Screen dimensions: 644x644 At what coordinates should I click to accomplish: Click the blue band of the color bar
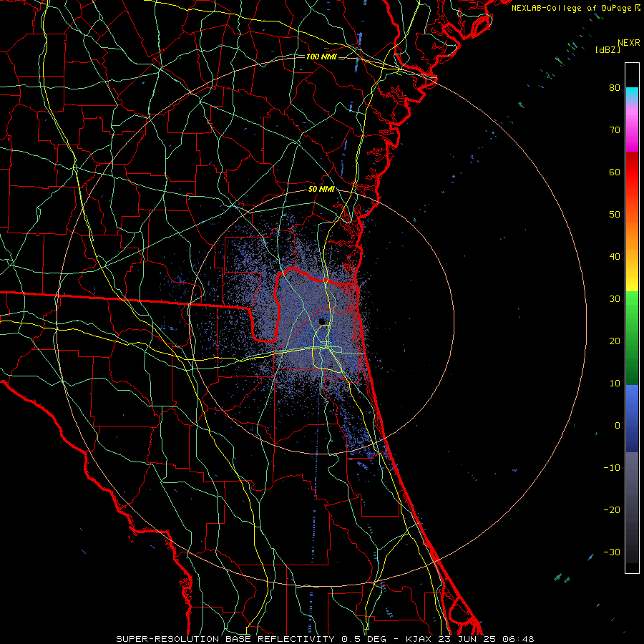[x=632, y=418]
